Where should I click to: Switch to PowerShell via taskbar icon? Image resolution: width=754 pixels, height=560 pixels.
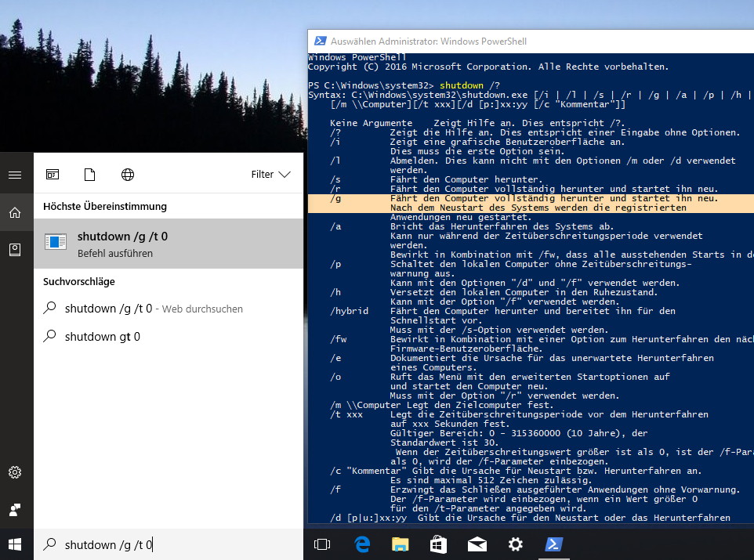[553, 544]
